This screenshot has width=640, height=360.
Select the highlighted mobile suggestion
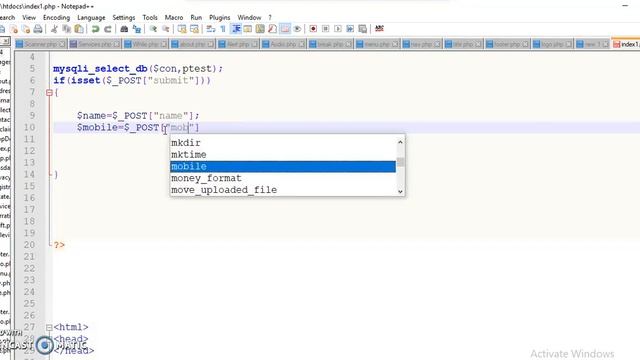[x=283, y=167]
